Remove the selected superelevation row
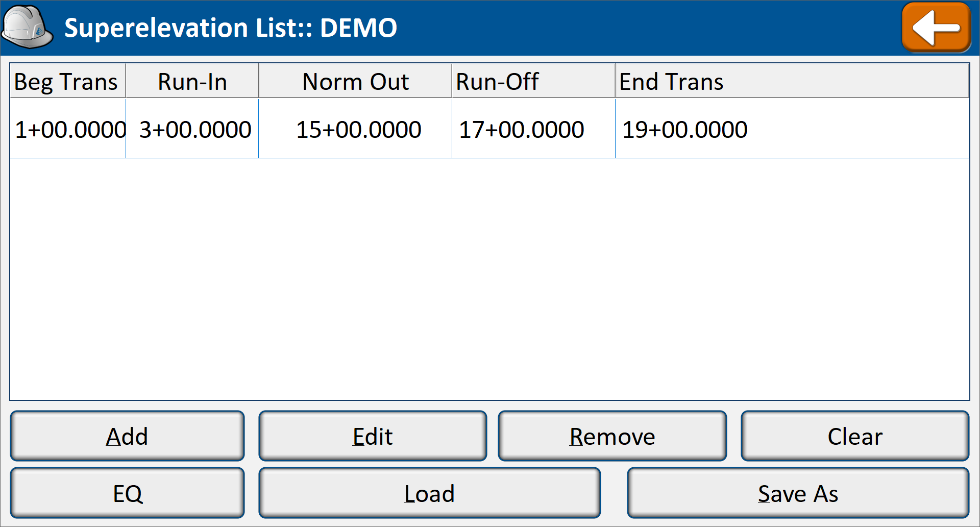980x527 pixels. 612,436
